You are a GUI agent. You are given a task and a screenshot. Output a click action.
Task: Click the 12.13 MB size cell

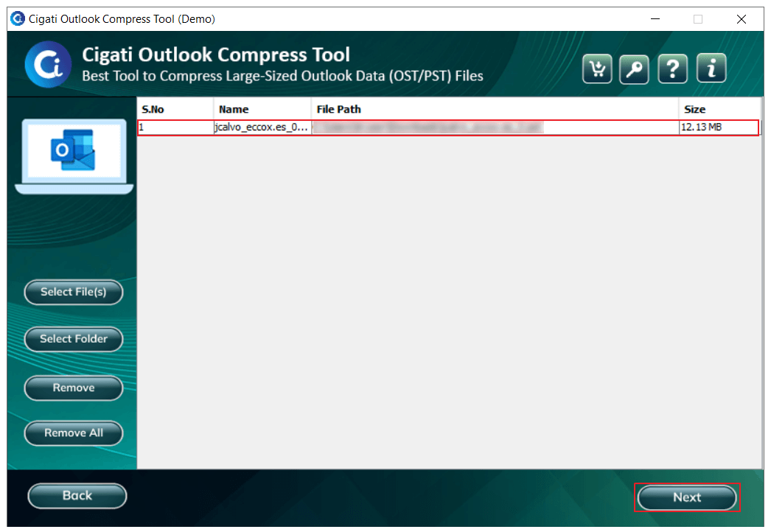[x=719, y=127]
